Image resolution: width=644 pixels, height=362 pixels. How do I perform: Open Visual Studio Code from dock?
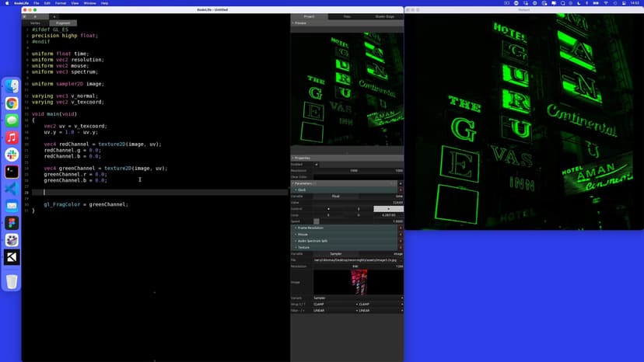click(12, 189)
